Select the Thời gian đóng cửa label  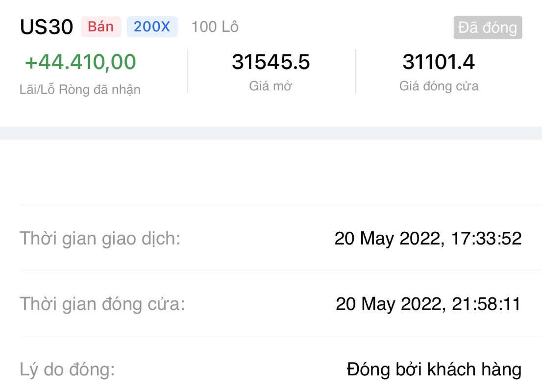102,304
